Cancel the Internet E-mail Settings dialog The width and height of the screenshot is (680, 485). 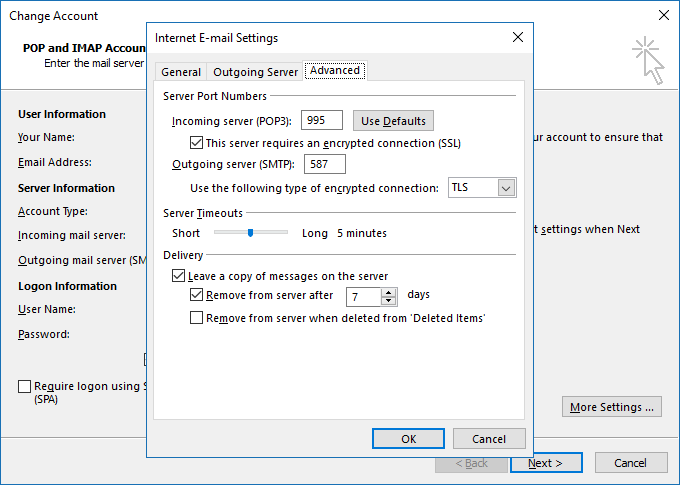point(489,439)
